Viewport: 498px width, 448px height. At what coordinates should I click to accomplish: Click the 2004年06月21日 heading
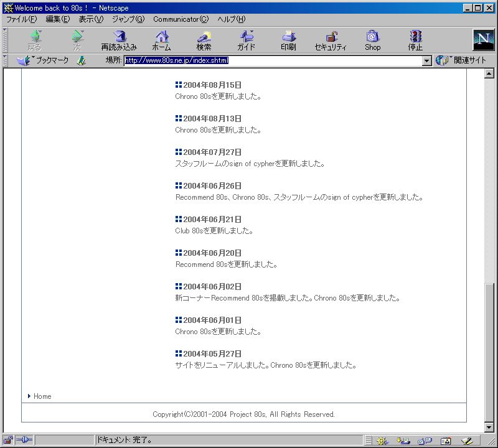212,220
